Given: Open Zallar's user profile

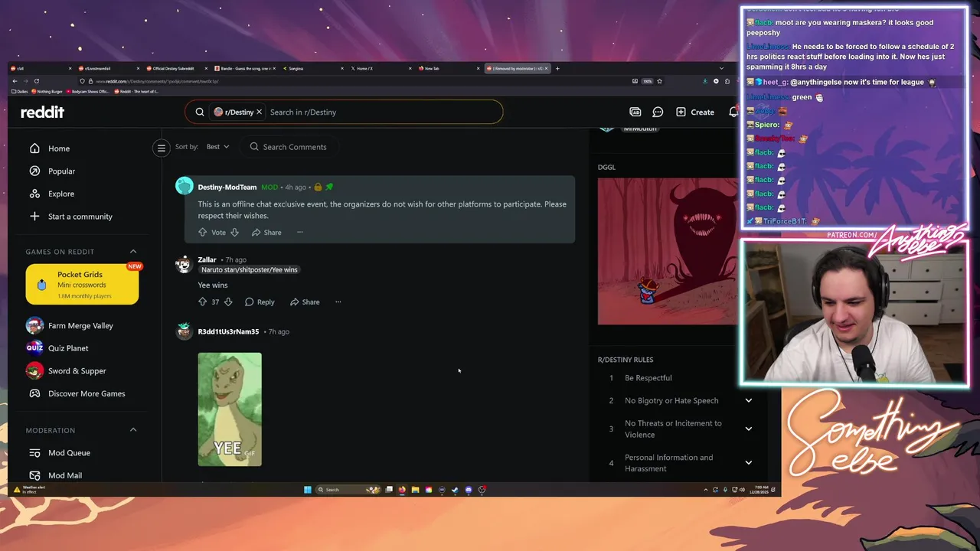Looking at the screenshot, I should point(207,259).
